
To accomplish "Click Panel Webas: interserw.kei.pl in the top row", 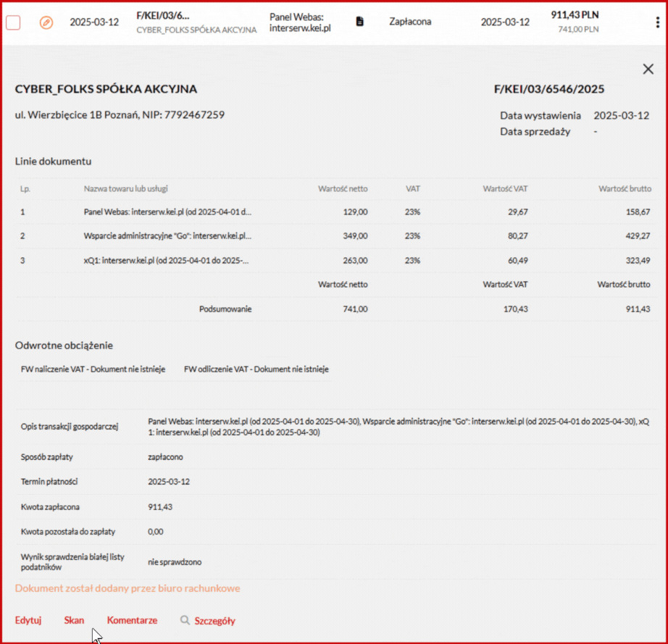I will pyautogui.click(x=300, y=22).
